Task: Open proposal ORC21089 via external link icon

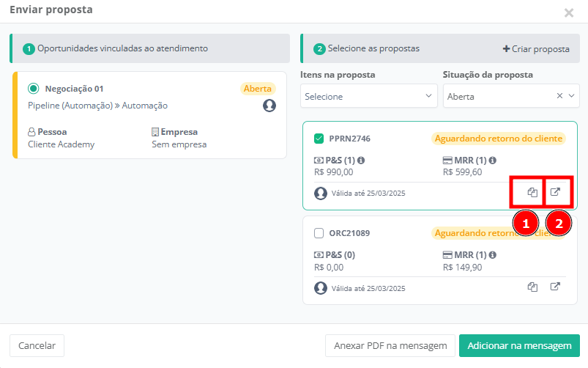Action: point(556,287)
